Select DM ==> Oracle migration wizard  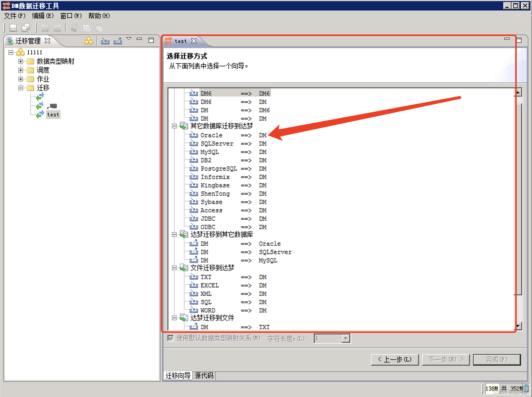tap(235, 244)
